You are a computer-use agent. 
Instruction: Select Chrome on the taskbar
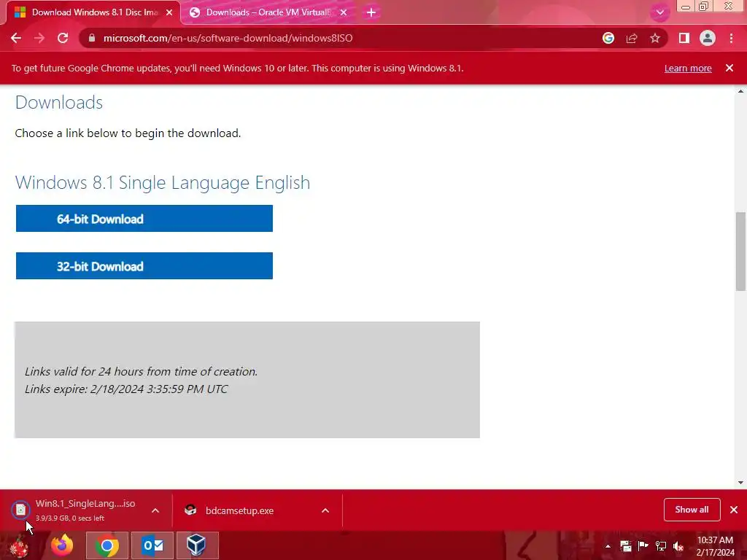click(107, 545)
